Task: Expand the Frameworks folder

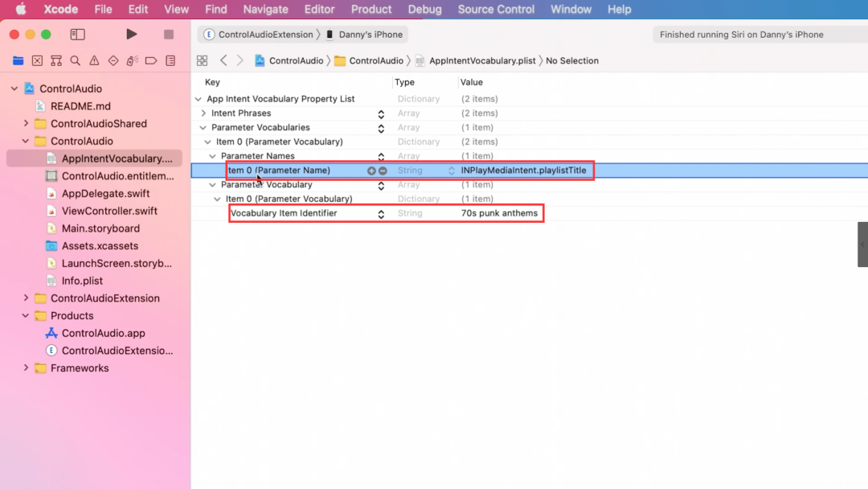Action: (26, 368)
